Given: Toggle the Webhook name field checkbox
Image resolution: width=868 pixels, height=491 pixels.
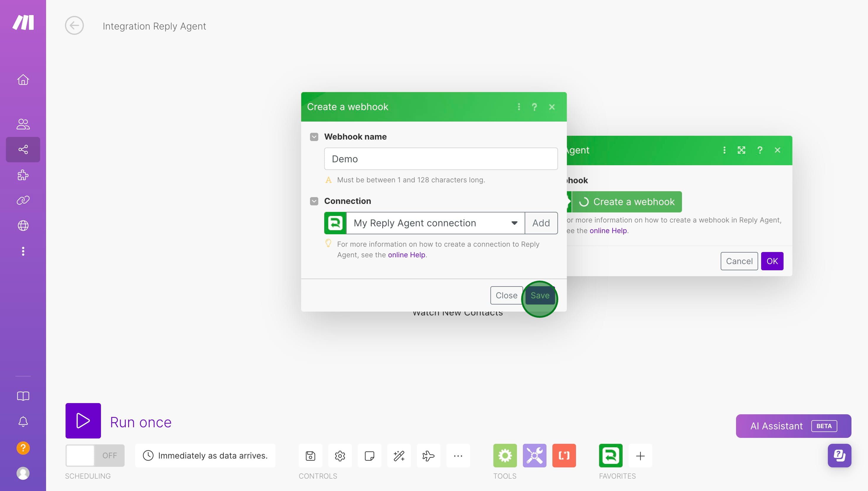Looking at the screenshot, I should point(314,137).
